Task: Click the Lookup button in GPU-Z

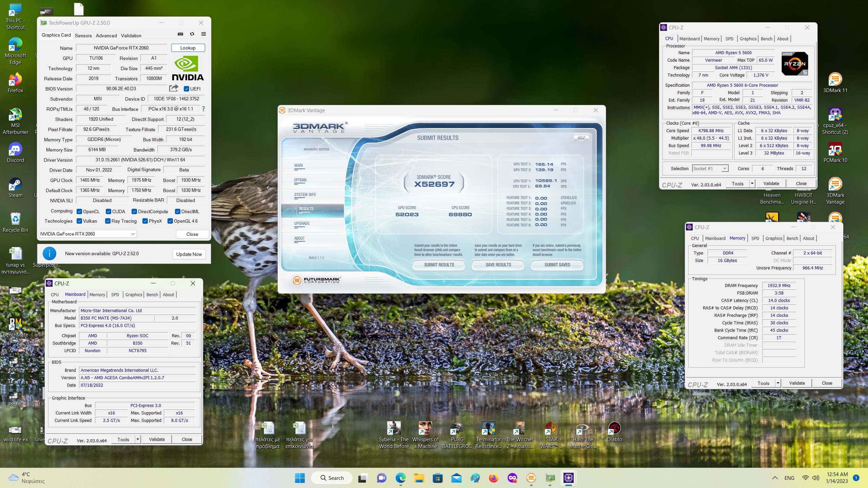Action: [x=188, y=48]
